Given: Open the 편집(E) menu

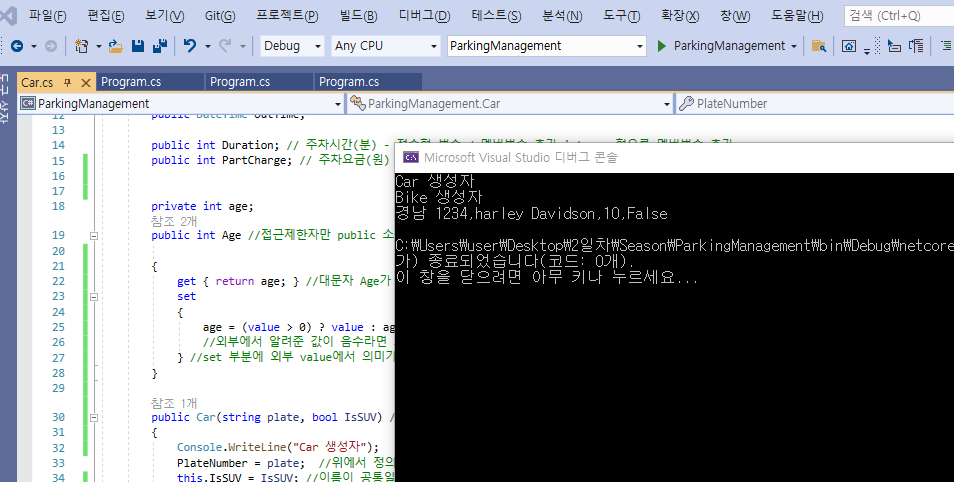Looking at the screenshot, I should tap(106, 16).
